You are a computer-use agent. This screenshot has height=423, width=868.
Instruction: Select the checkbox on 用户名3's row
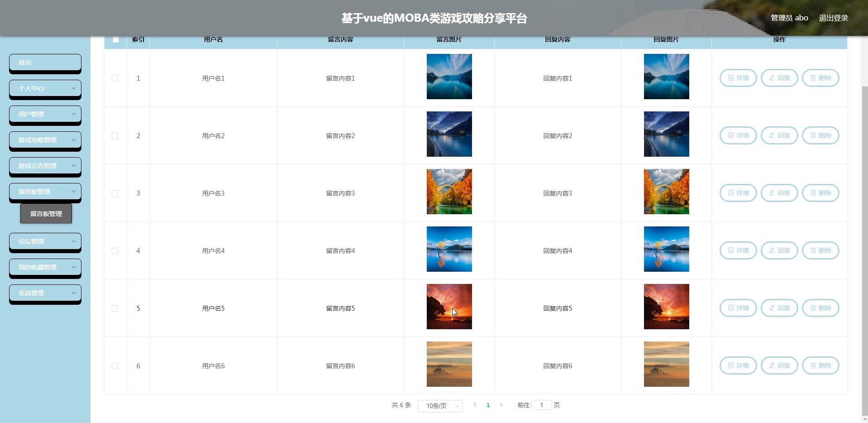(115, 193)
